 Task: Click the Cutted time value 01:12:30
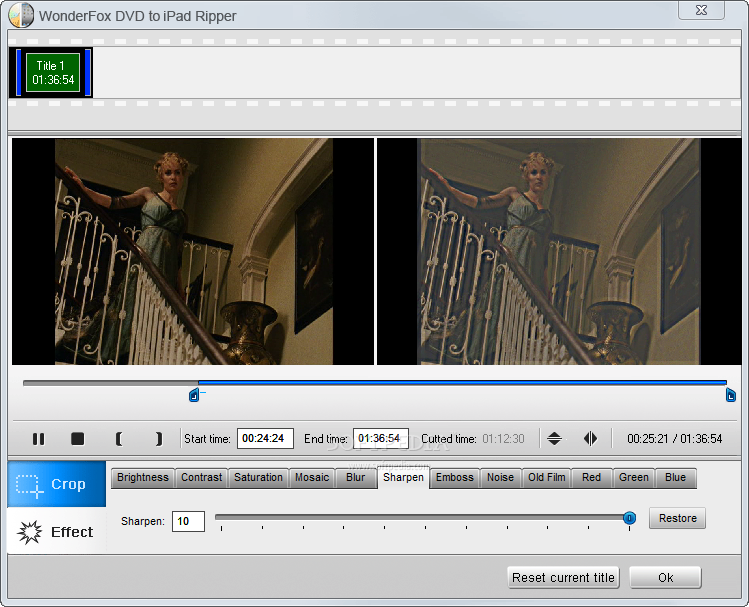point(503,438)
